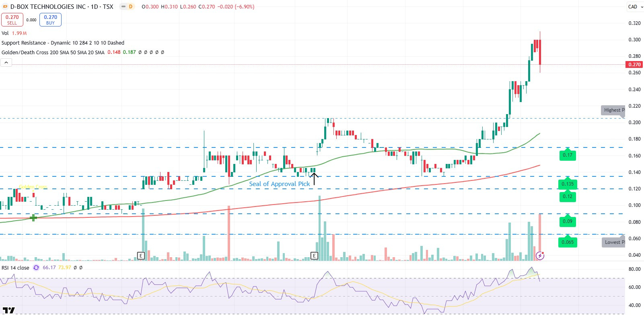Click the blue 0.270 BUY button
Image resolution: width=644 pixels, height=315 pixels.
point(50,20)
